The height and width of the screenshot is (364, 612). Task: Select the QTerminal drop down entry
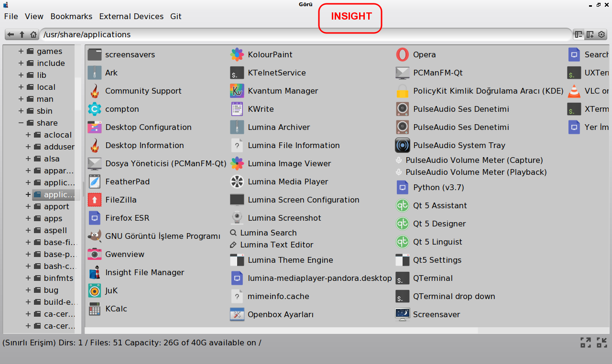coord(445,296)
